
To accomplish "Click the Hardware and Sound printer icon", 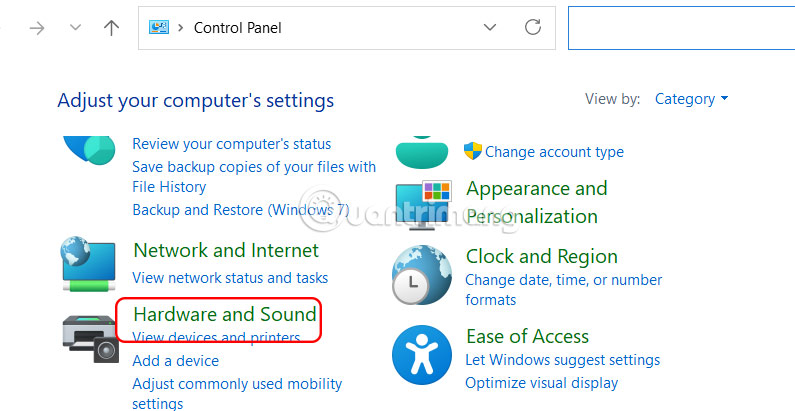I will click(x=90, y=337).
